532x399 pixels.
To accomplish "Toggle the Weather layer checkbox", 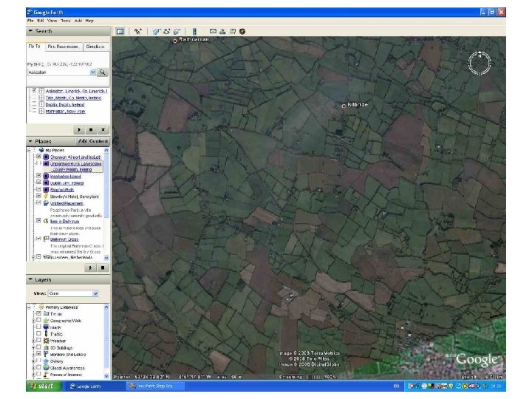I will [38, 341].
